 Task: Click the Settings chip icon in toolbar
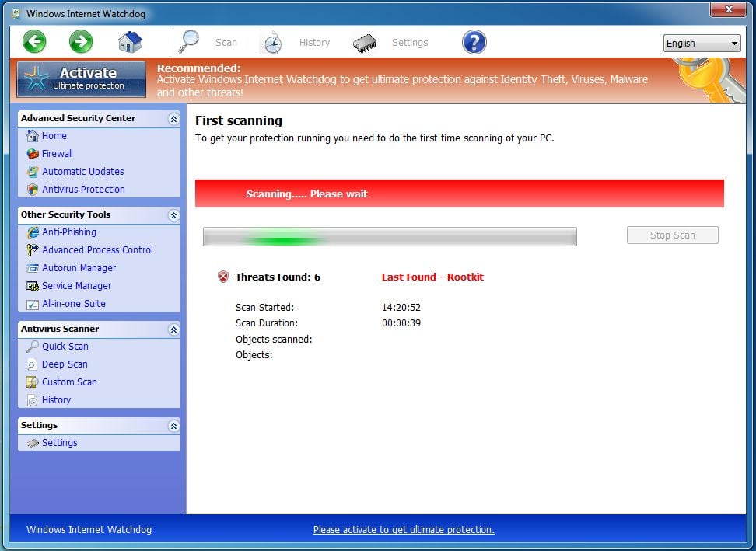tap(365, 43)
